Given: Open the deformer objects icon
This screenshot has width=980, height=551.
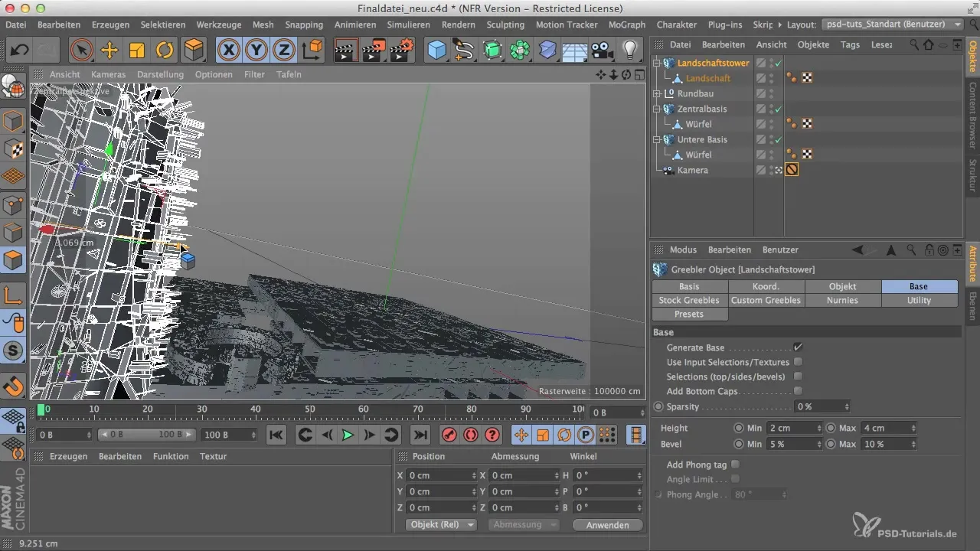Looking at the screenshot, I should click(x=547, y=51).
